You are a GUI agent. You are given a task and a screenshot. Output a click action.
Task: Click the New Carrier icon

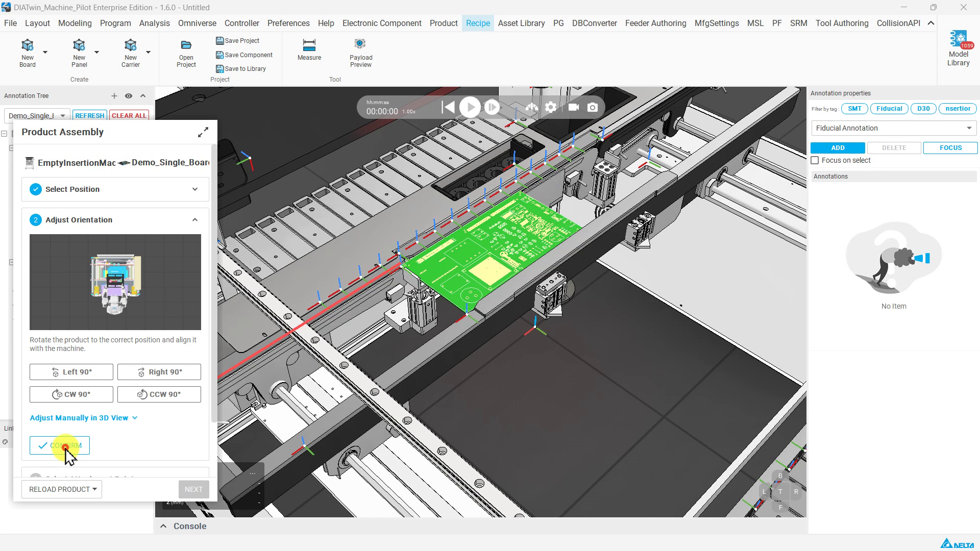pyautogui.click(x=131, y=45)
